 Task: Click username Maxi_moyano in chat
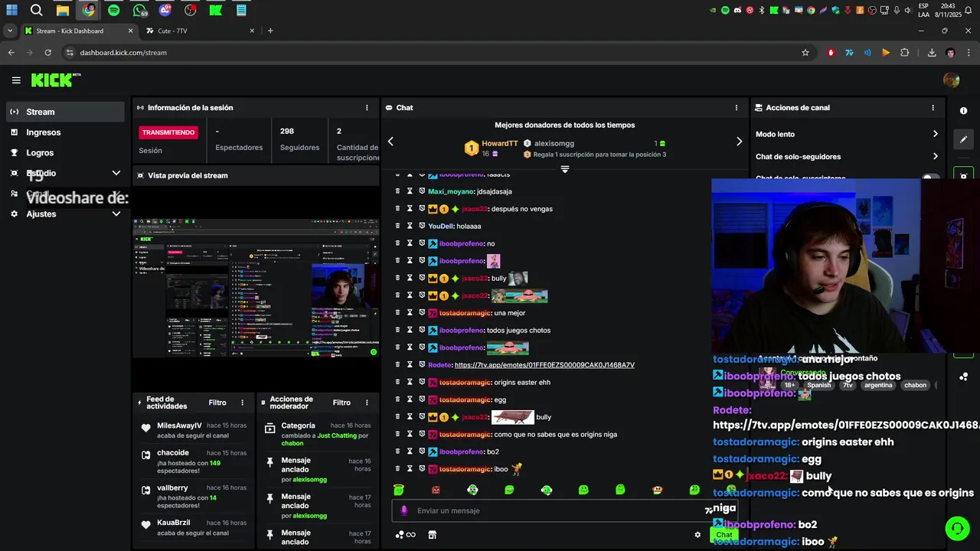tap(450, 191)
